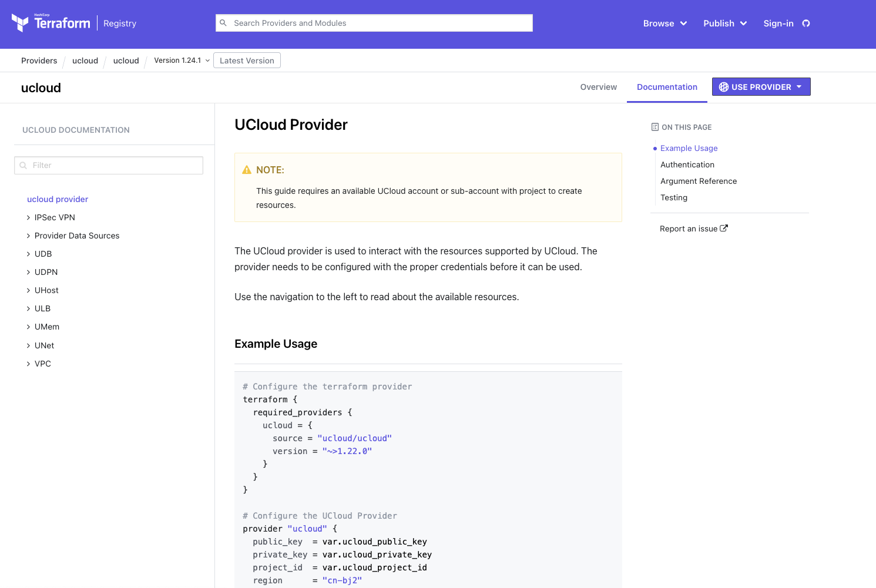Click the GitHub icon next to Sign-in

(806, 23)
